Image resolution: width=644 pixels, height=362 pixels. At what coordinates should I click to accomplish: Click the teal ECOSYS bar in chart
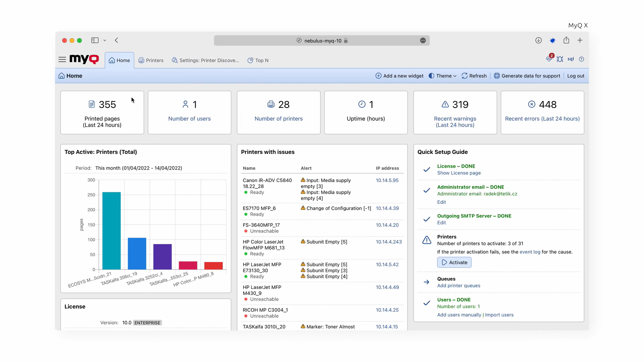click(x=111, y=231)
